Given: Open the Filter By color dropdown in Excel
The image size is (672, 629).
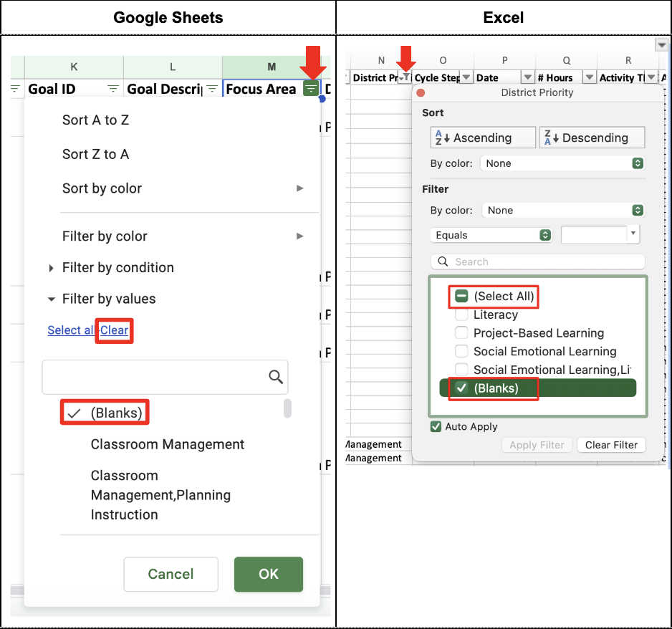Looking at the screenshot, I should click(x=563, y=211).
